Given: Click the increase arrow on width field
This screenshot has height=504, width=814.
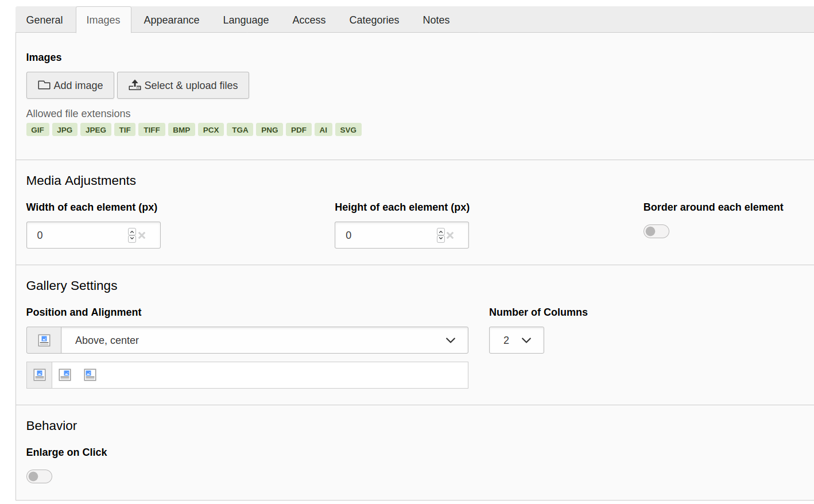Looking at the screenshot, I should click(132, 232).
